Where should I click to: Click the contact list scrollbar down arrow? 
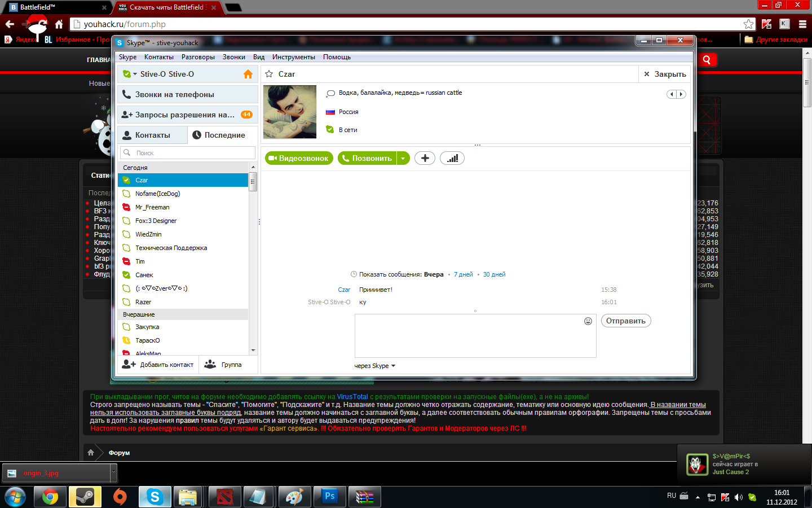(253, 351)
